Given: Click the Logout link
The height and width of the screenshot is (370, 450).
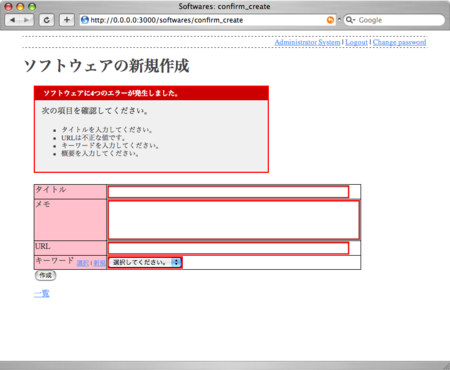Looking at the screenshot, I should 356,42.
